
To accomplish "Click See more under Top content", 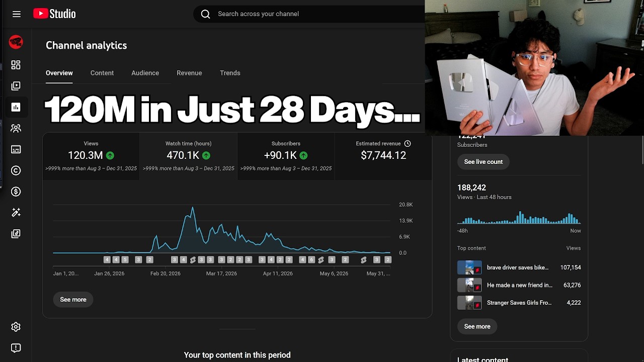I will coord(477,327).
